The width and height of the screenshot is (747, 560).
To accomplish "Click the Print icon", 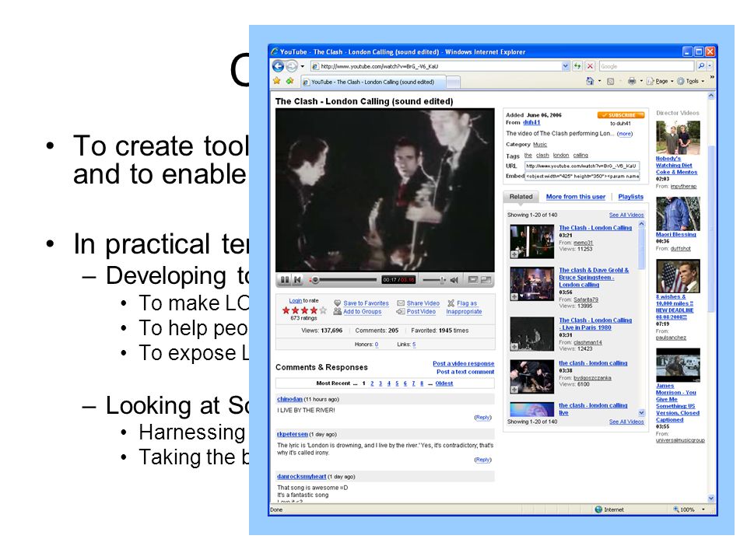I will pyautogui.click(x=632, y=82).
